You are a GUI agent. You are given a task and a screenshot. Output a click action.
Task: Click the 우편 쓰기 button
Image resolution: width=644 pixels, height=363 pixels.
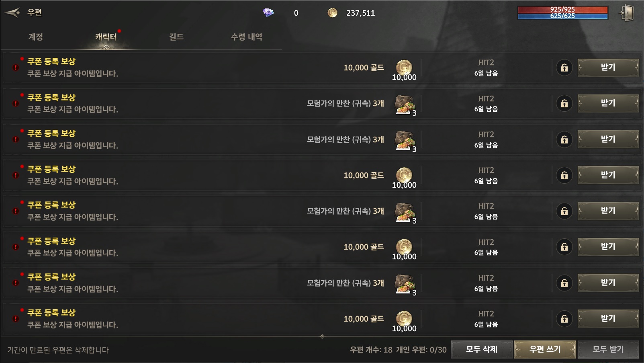click(x=545, y=349)
